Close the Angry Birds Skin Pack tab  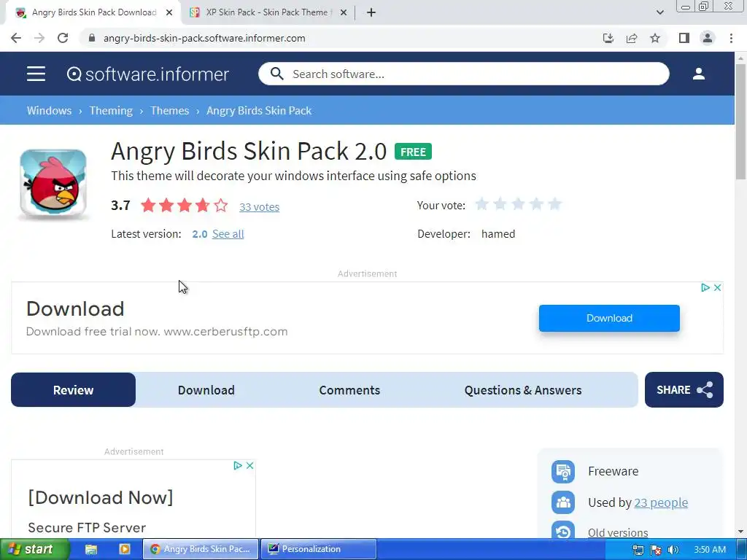pyautogui.click(x=169, y=13)
